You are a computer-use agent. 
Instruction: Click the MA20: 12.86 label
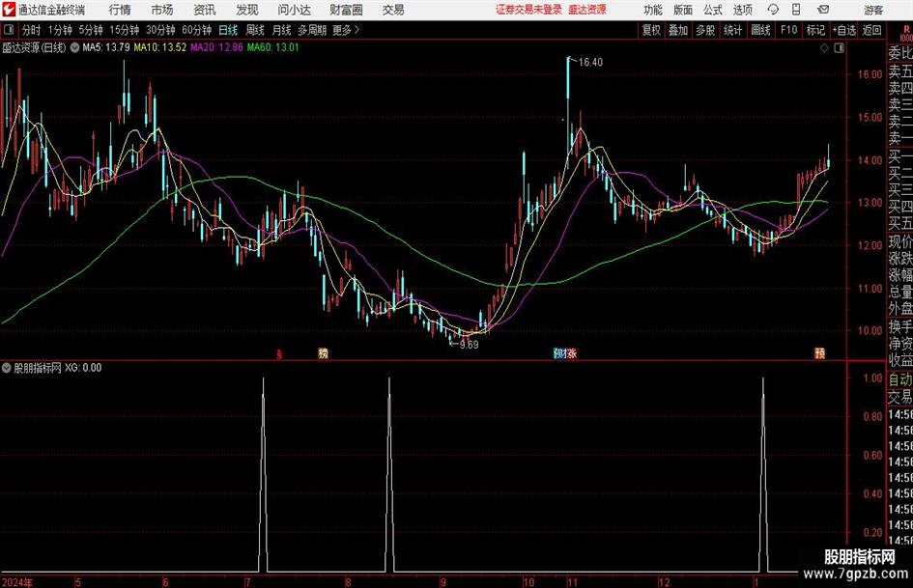216,47
